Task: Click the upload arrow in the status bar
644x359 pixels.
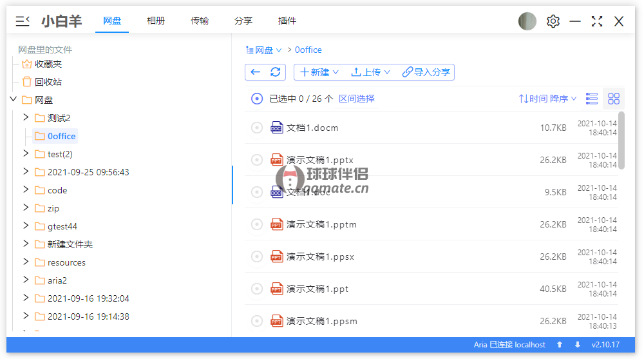Action: click(x=560, y=345)
